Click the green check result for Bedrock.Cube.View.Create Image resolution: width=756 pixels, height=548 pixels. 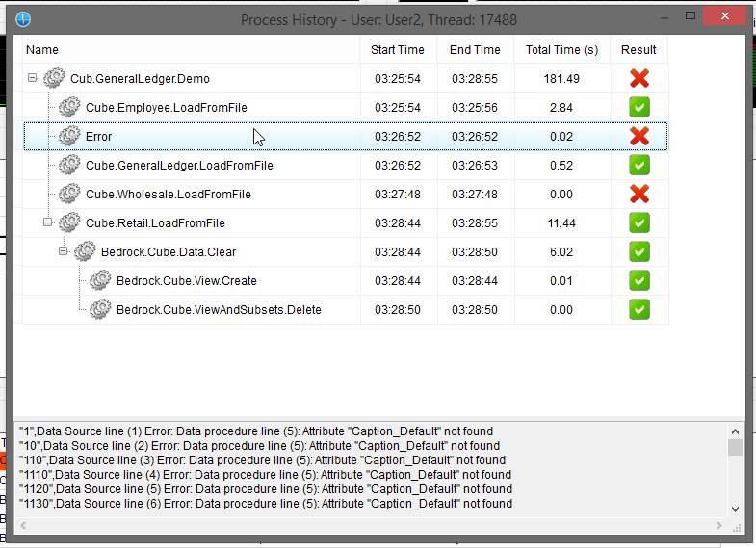pos(639,281)
